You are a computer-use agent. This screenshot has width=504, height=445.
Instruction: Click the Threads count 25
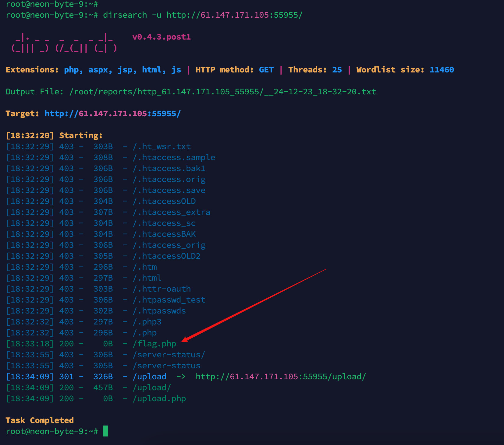click(x=337, y=69)
